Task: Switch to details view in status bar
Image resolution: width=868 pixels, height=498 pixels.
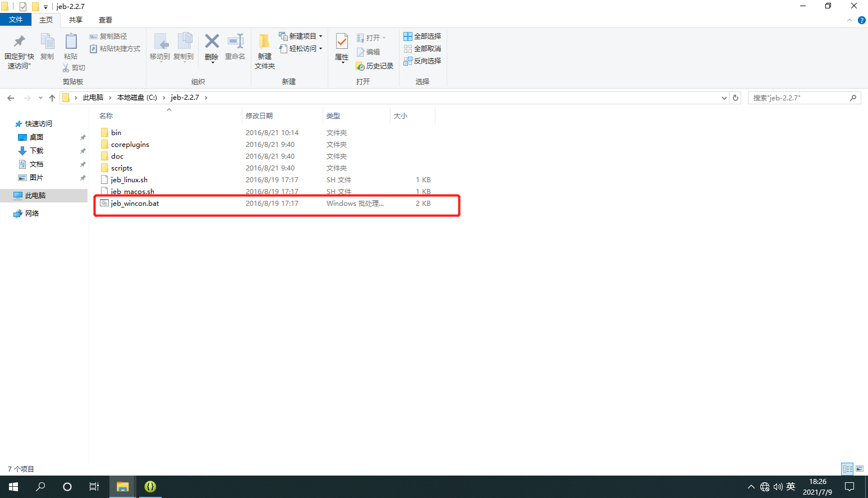Action: click(847, 469)
